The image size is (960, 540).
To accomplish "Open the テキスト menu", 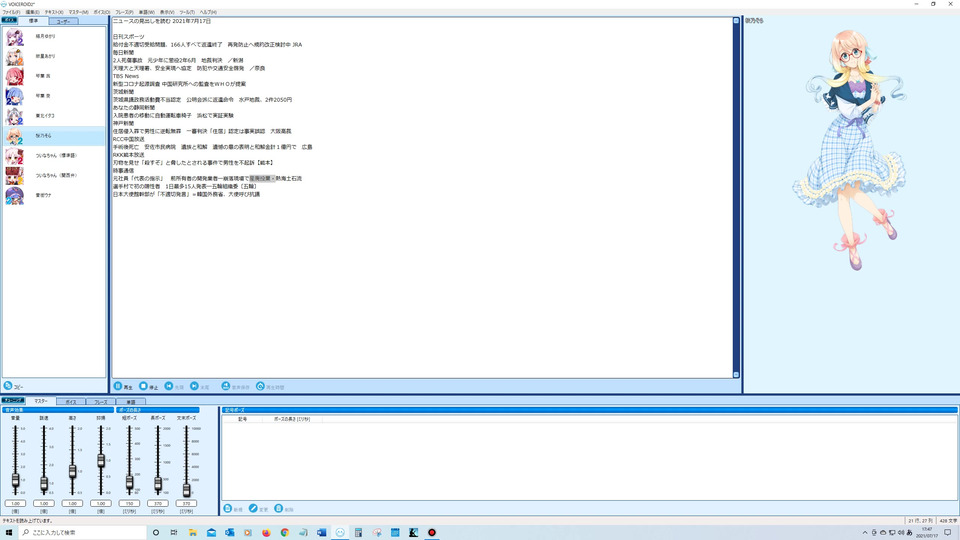I will (x=53, y=12).
